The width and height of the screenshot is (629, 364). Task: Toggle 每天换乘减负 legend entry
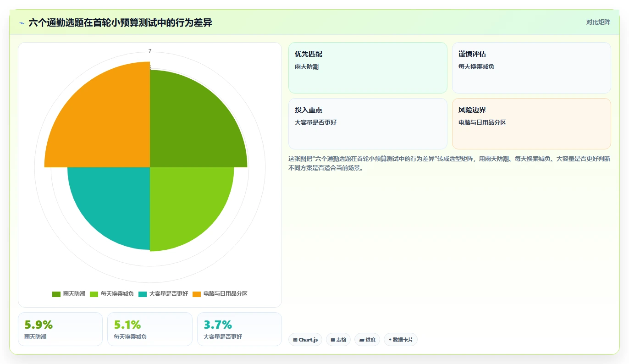(112, 294)
